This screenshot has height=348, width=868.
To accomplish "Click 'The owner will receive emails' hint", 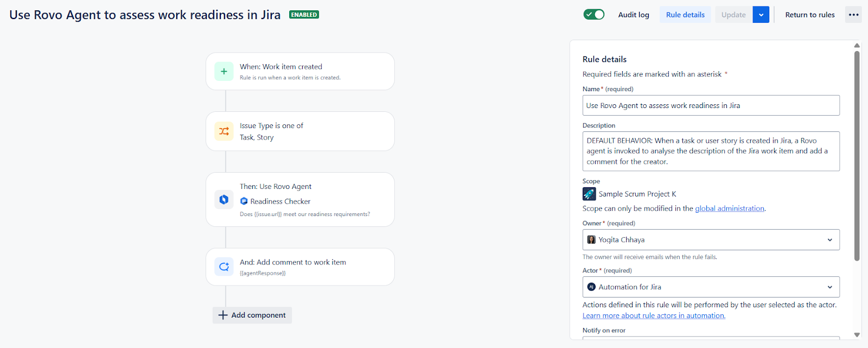I will [650, 257].
